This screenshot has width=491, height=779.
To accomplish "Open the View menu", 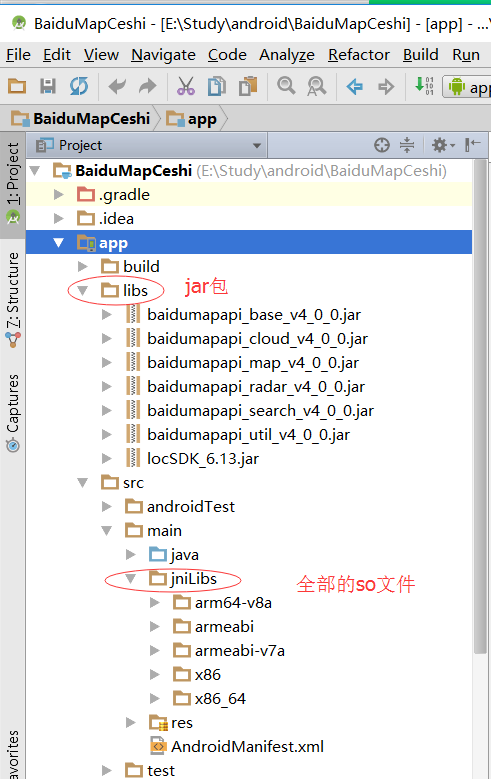I will (x=101, y=55).
